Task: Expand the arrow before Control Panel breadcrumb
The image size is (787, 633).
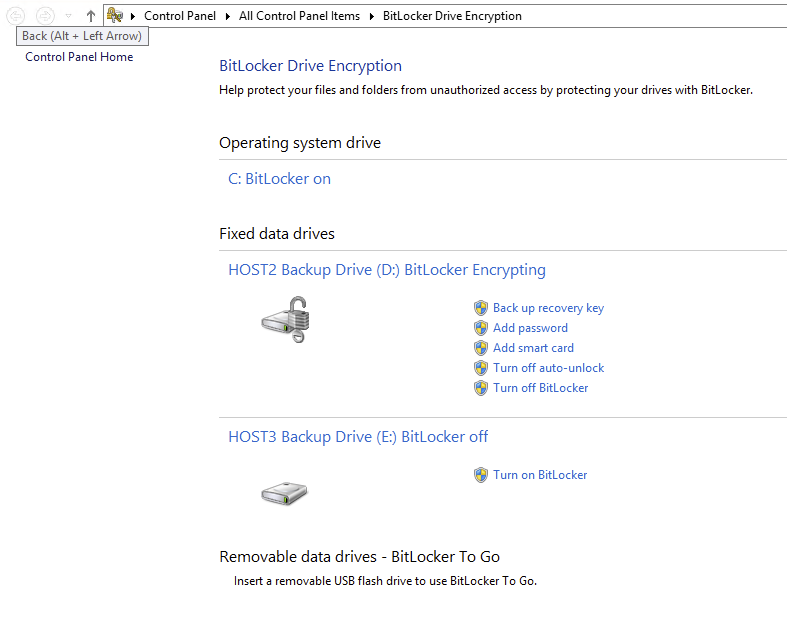Action: coord(133,16)
